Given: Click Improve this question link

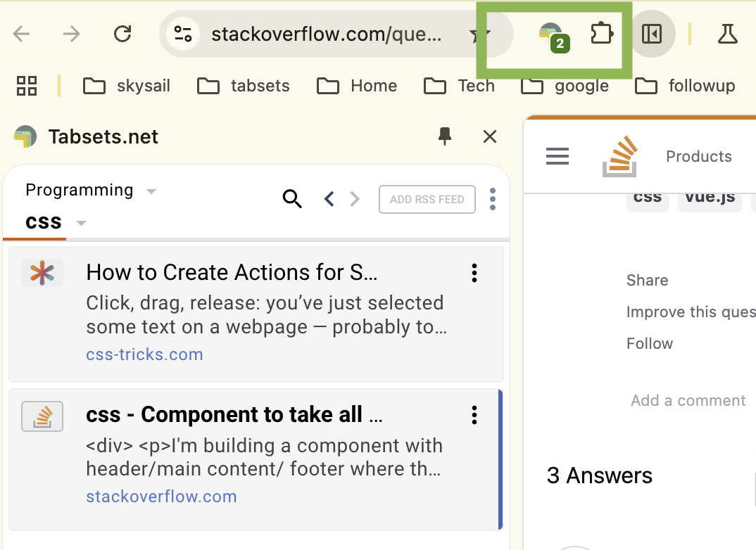Looking at the screenshot, I should pyautogui.click(x=691, y=312).
